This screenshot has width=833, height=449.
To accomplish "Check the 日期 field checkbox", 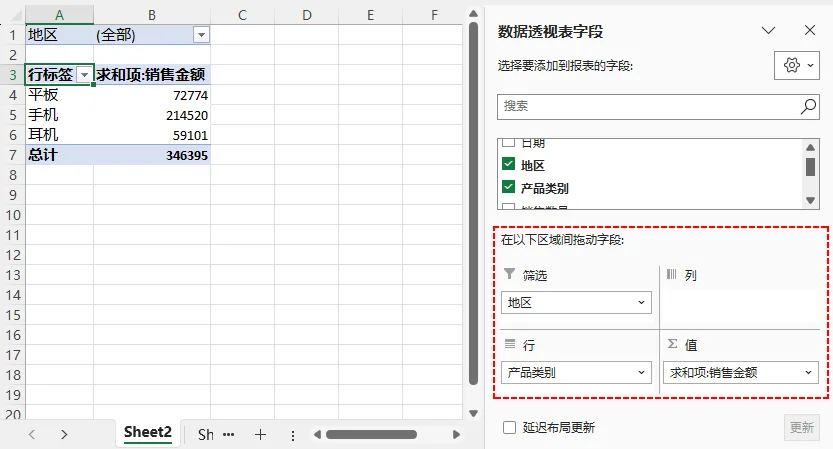I will [x=508, y=142].
